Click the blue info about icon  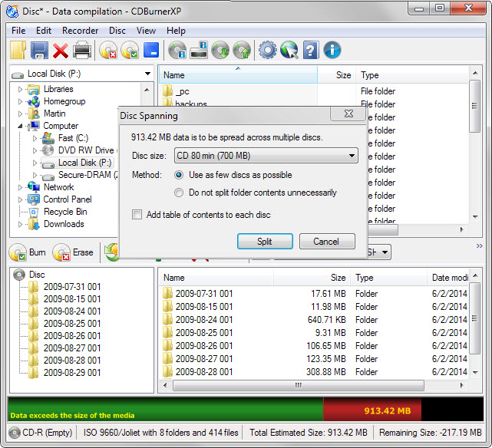[332, 50]
